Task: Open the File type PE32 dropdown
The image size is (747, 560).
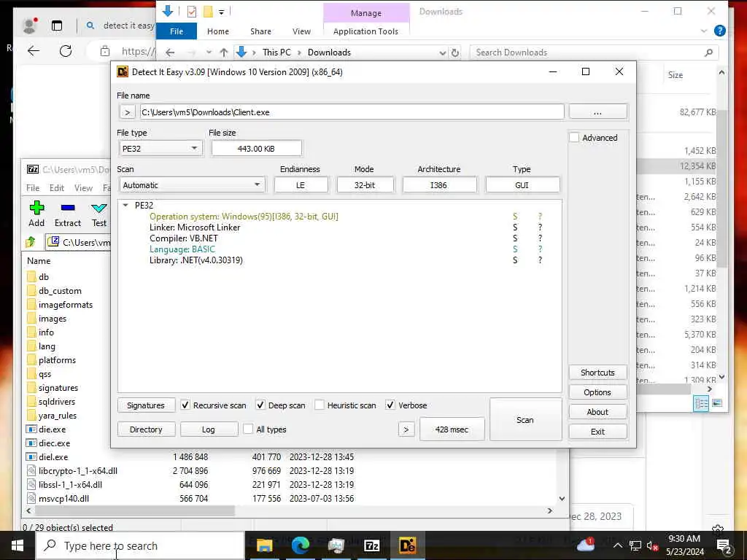Action: 160,149
